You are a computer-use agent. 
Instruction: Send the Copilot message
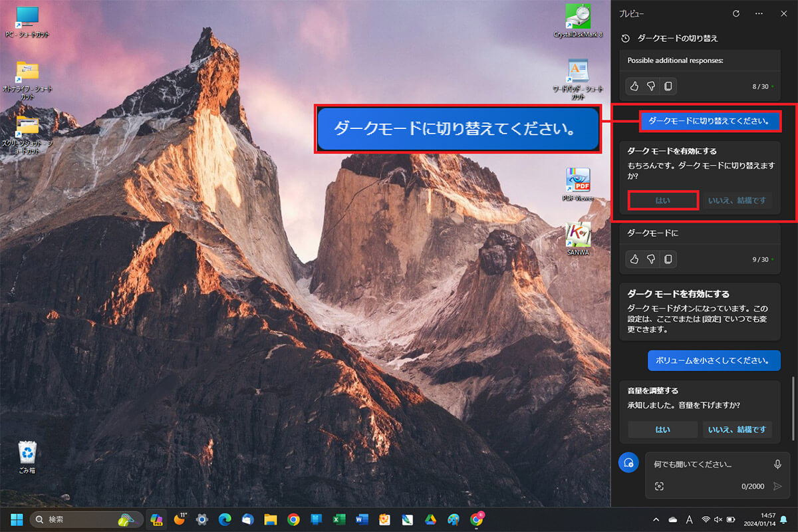(777, 486)
